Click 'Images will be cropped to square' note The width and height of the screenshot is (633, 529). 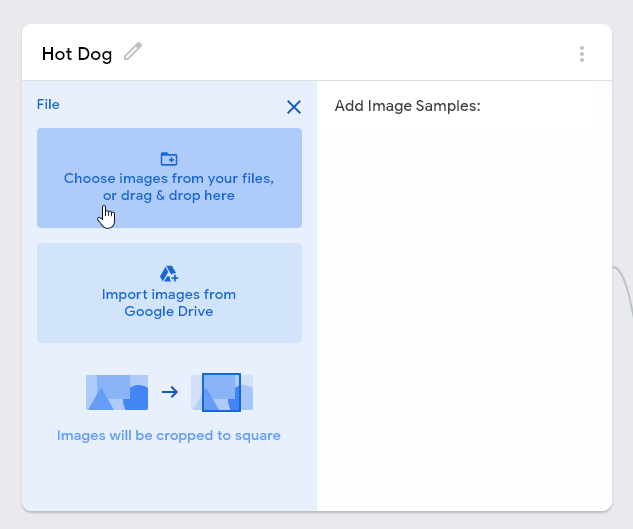(169, 436)
